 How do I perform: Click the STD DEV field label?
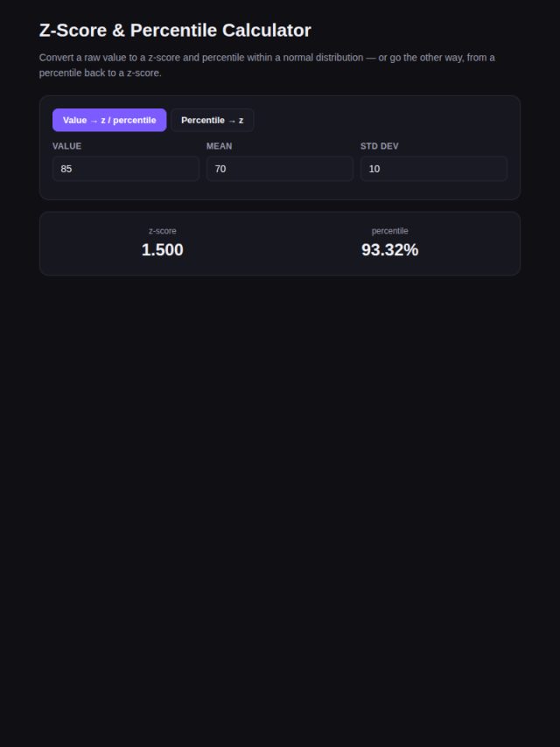[x=380, y=146]
